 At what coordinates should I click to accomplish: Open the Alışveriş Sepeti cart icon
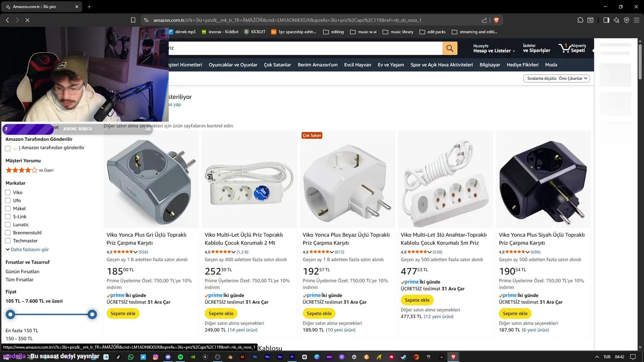[573, 48]
